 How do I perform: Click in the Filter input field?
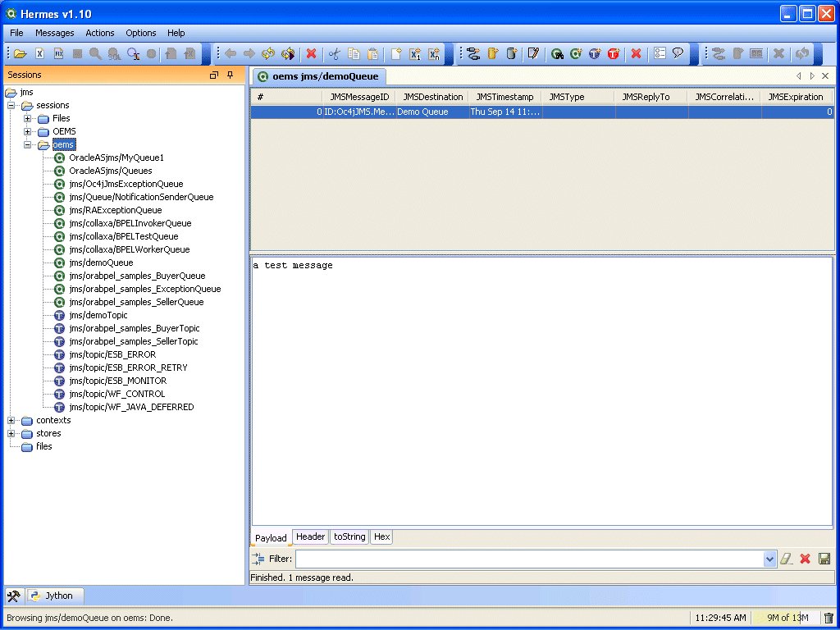(529, 559)
